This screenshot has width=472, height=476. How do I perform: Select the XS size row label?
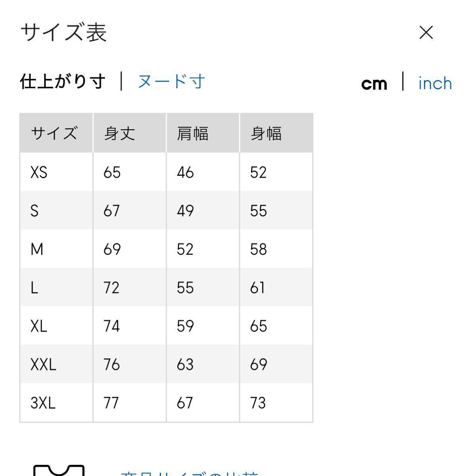click(x=39, y=173)
